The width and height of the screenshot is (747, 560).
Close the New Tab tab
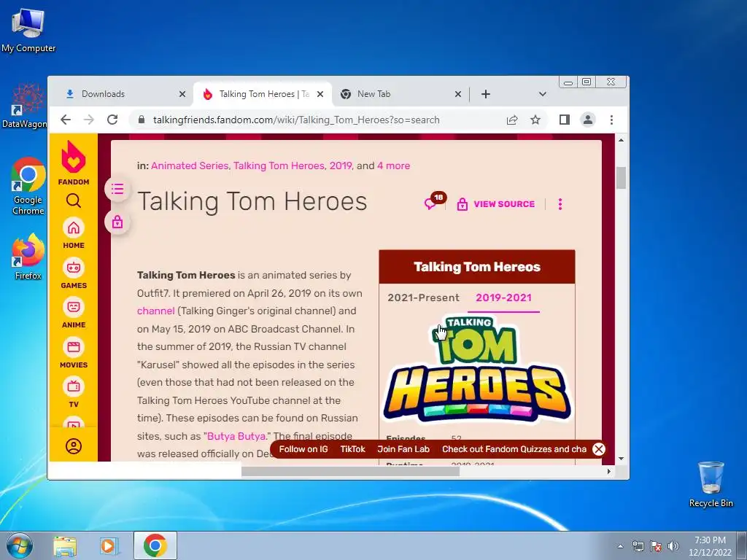point(458,94)
